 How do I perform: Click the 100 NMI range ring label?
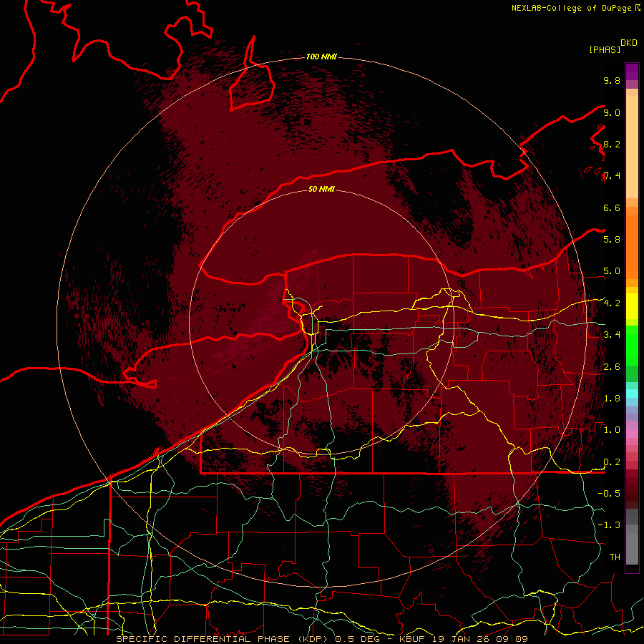321,57
